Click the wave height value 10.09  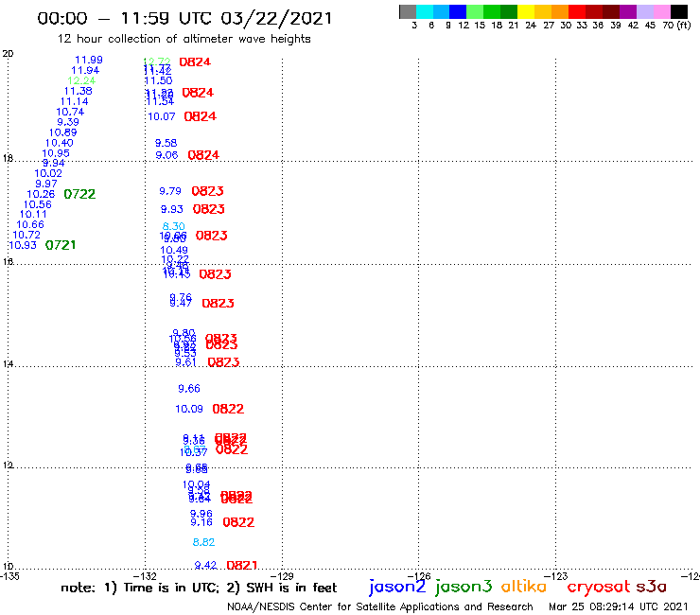pos(189,409)
